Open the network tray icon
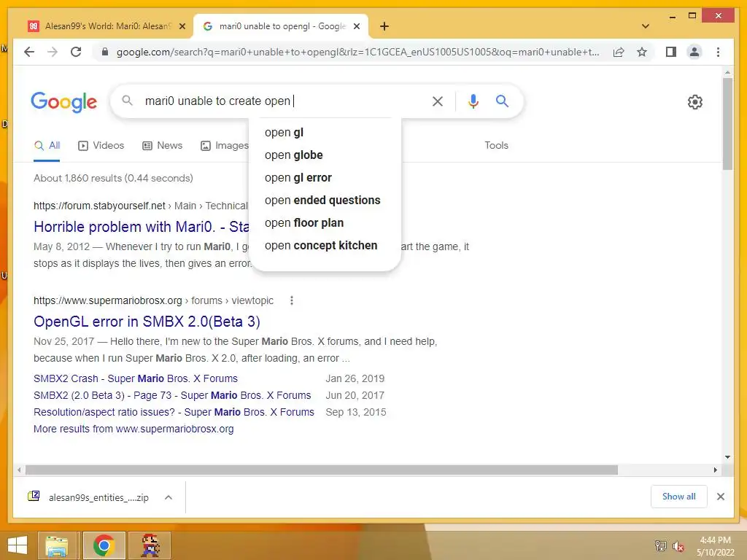This screenshot has height=560, width=747. click(660, 545)
